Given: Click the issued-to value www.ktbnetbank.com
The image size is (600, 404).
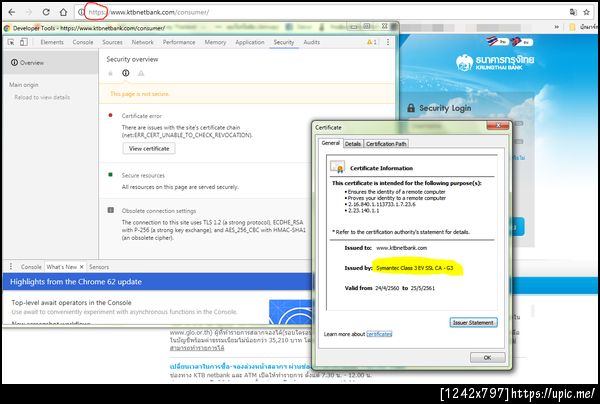Looking at the screenshot, I should [x=401, y=248].
